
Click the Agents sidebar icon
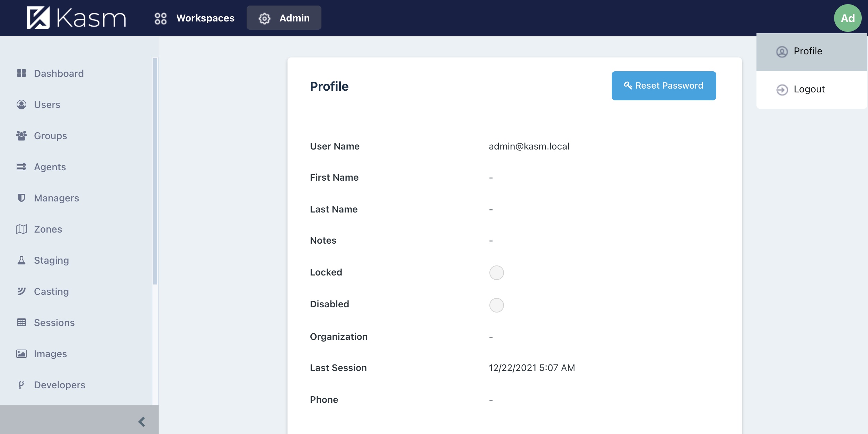[x=21, y=166]
